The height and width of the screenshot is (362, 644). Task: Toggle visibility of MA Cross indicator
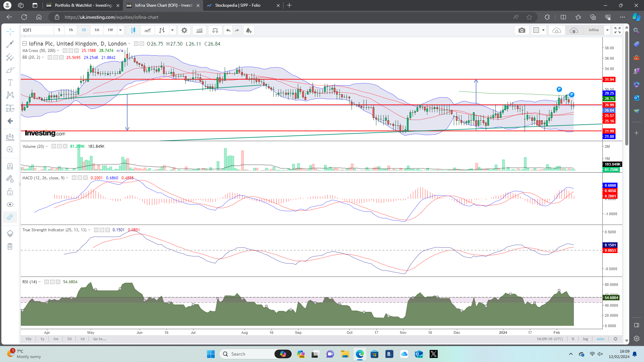coord(65,51)
